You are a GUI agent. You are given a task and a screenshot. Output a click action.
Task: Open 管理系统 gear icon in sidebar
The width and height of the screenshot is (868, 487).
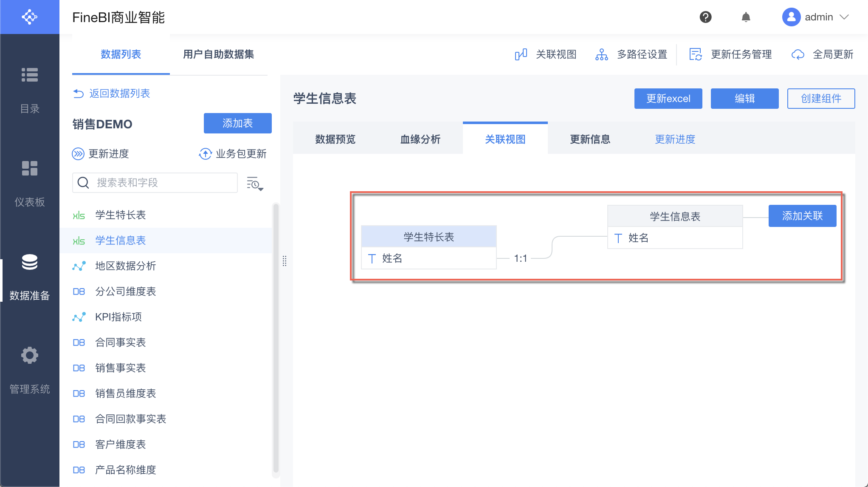point(30,355)
